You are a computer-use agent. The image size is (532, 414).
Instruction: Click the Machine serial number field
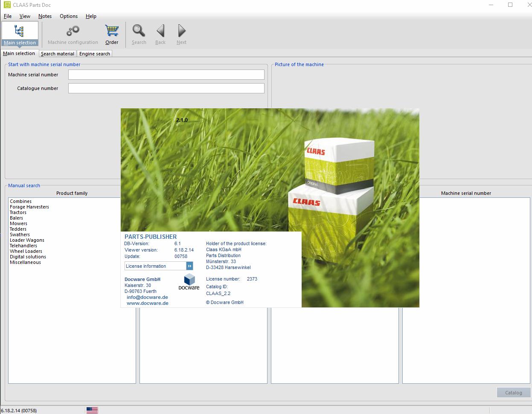click(x=166, y=75)
